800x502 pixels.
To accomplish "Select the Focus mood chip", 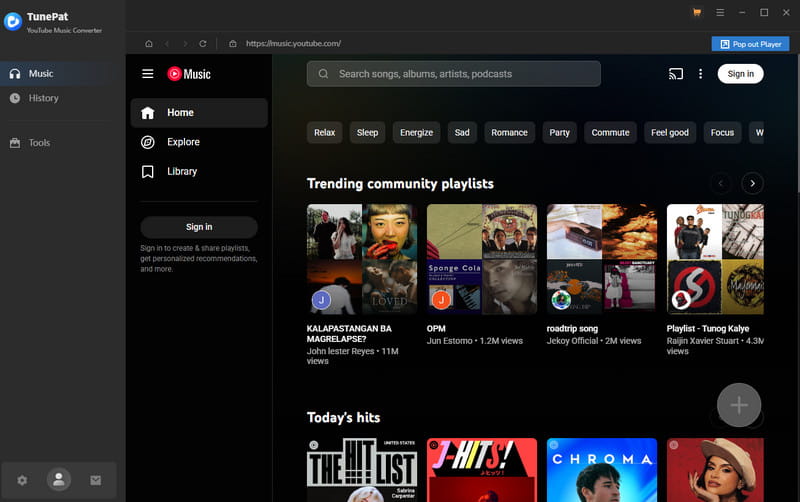I will [x=722, y=133].
